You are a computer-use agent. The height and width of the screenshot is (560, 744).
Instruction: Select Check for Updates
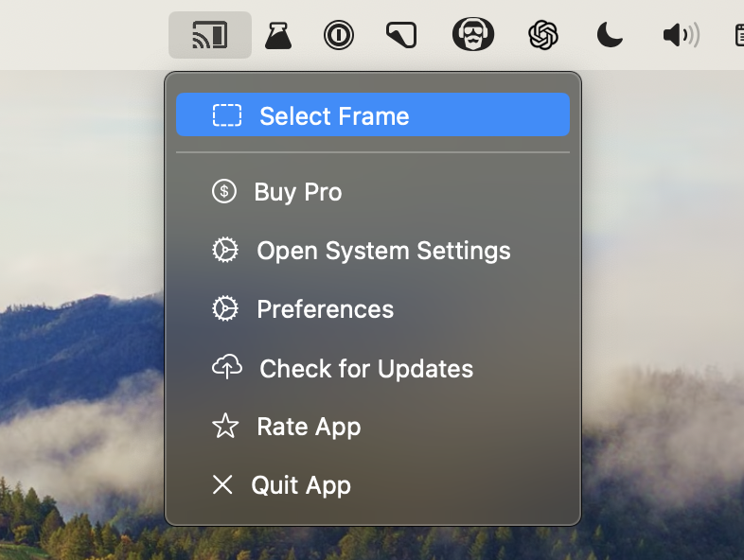[x=373, y=368]
